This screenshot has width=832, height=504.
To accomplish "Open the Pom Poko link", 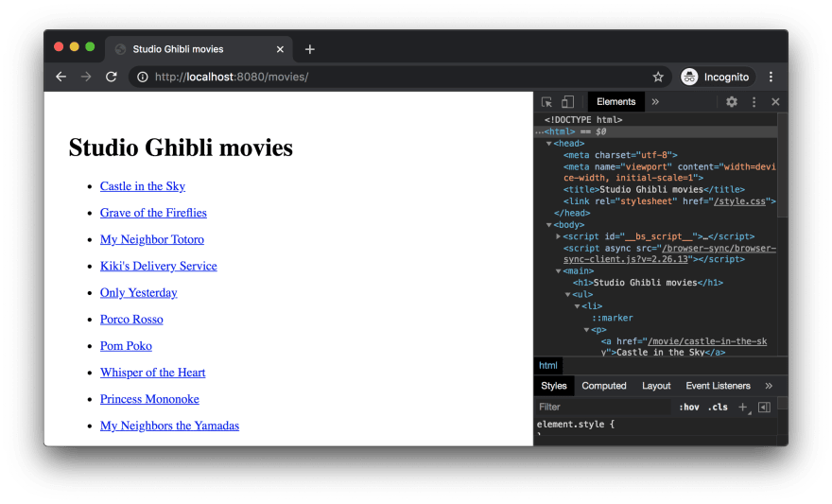I will [x=126, y=345].
